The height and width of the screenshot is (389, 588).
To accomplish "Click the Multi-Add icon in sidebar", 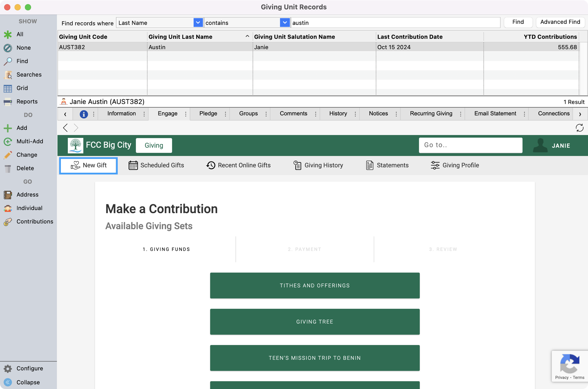I will (8, 141).
